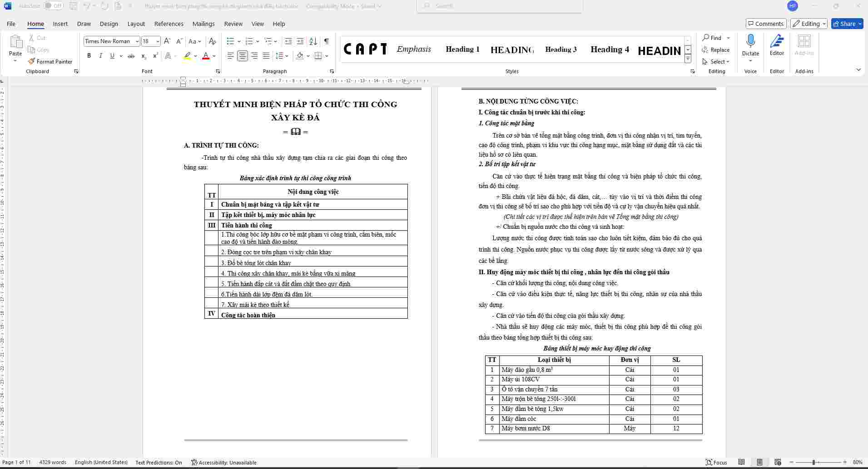Image resolution: width=868 pixels, height=469 pixels.
Task: Switch to Read Mode view
Action: point(741,462)
